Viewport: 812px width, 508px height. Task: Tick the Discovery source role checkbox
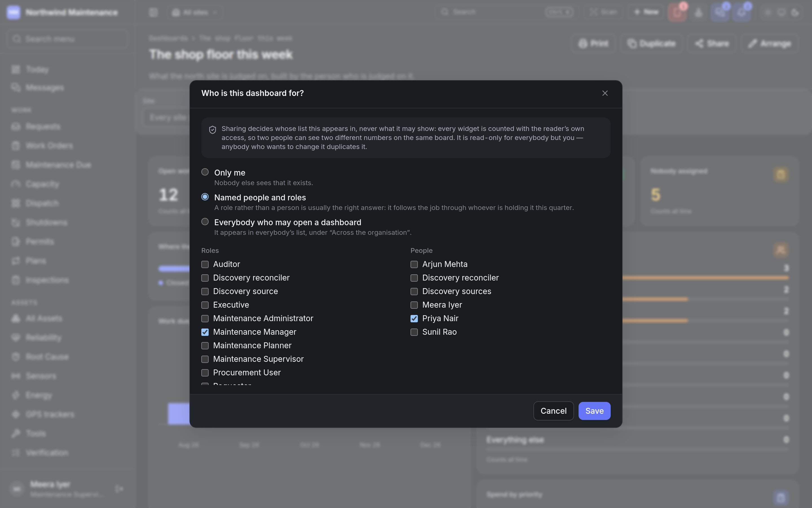(x=205, y=291)
